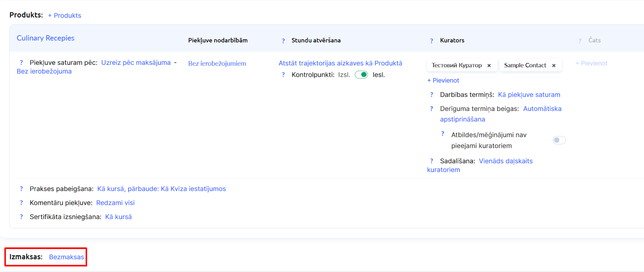Toggle the Kontrolpunkti switch
Screen dimensions: 644x272
click(x=361, y=75)
